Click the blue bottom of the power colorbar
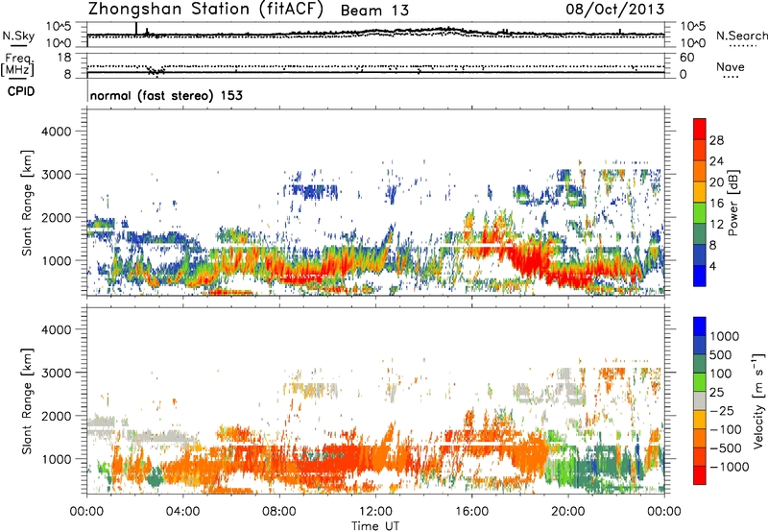This screenshot has width=768, height=532. click(x=700, y=277)
